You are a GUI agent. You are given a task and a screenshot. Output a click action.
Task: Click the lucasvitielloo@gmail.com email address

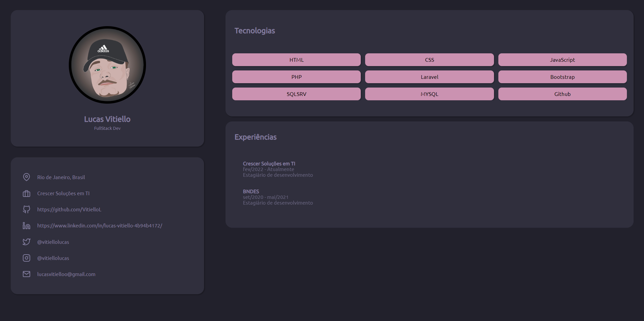point(66,274)
